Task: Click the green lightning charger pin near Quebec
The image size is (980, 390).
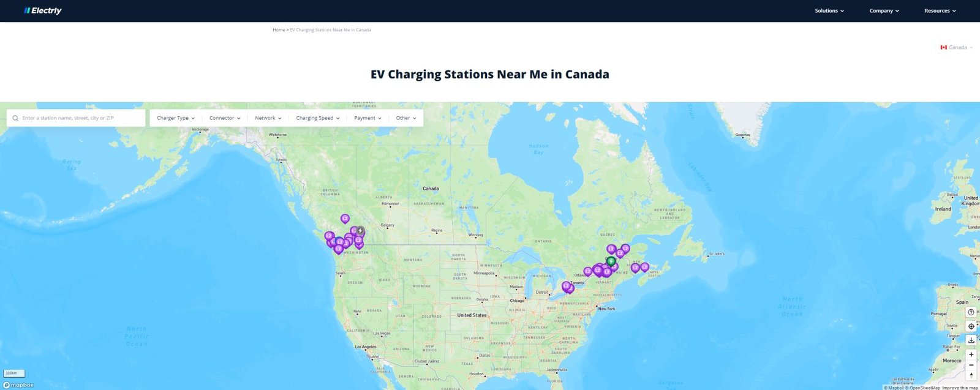Action: pyautogui.click(x=611, y=261)
